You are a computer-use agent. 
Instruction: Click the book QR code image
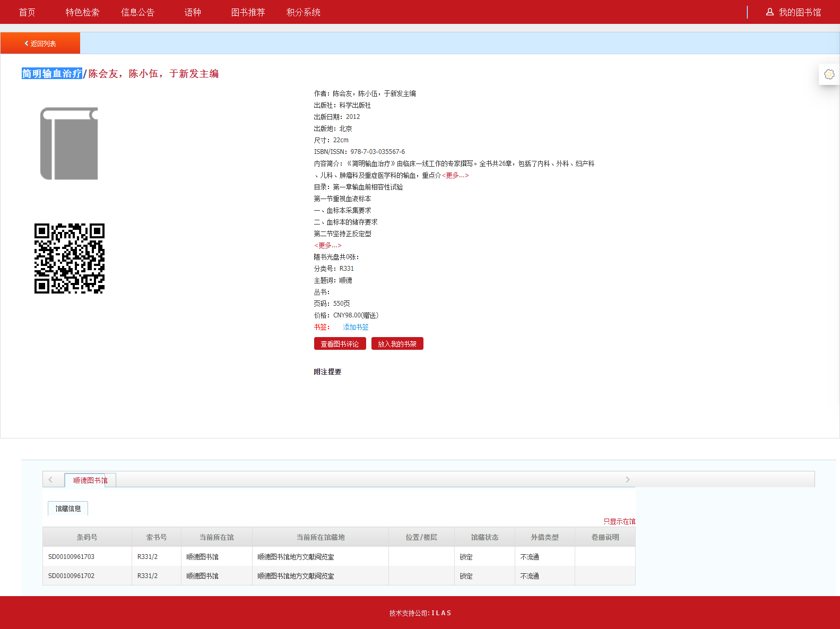(70, 259)
